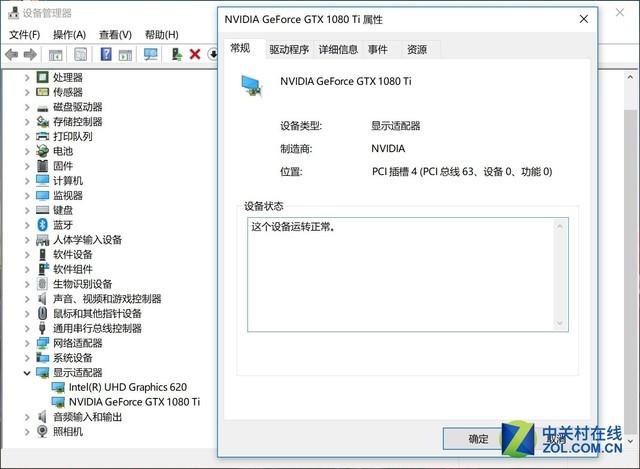Select Intel(R) UHD Graphics 620 adapter

tap(127, 387)
